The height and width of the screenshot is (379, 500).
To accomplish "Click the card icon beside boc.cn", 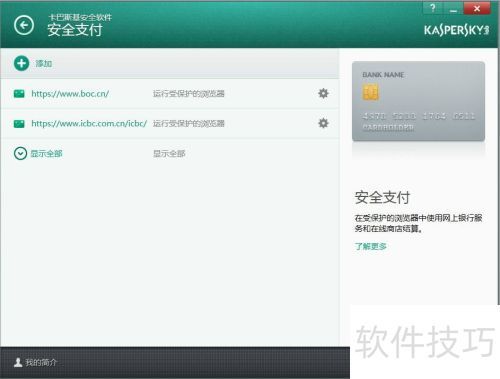I will coord(19,94).
